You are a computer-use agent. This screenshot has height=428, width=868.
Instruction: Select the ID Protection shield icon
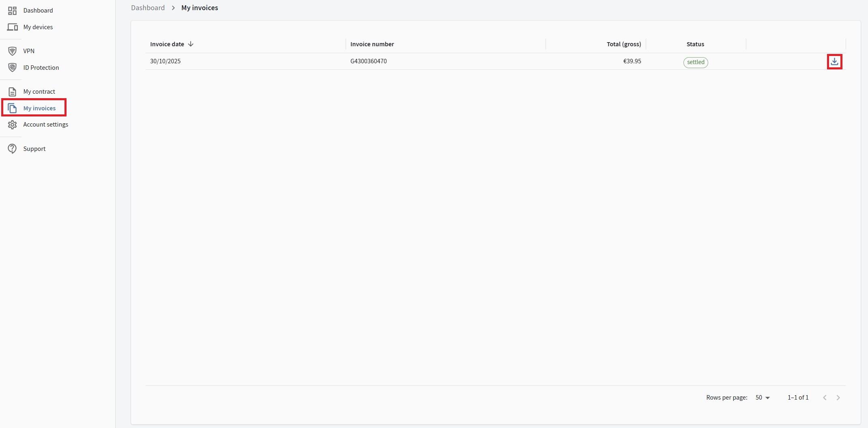[x=12, y=67]
